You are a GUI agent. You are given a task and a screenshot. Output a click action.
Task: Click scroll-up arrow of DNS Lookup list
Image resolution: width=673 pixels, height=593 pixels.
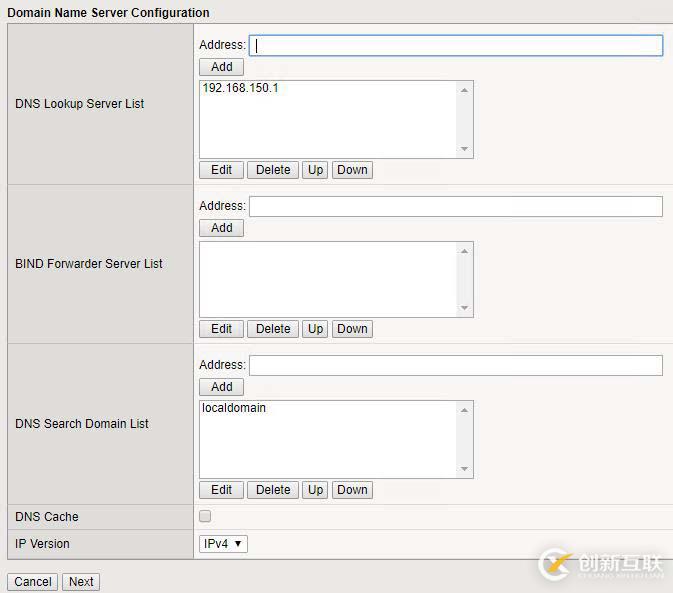click(x=464, y=90)
